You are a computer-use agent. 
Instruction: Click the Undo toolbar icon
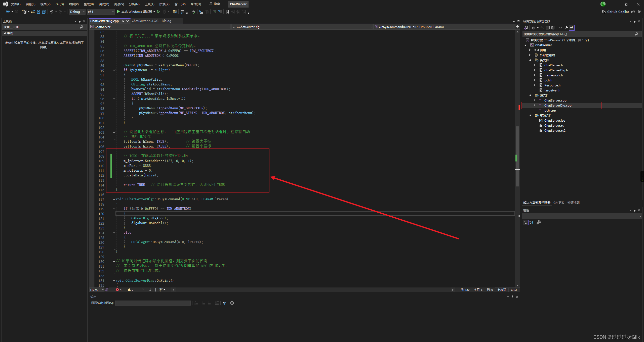[51, 12]
